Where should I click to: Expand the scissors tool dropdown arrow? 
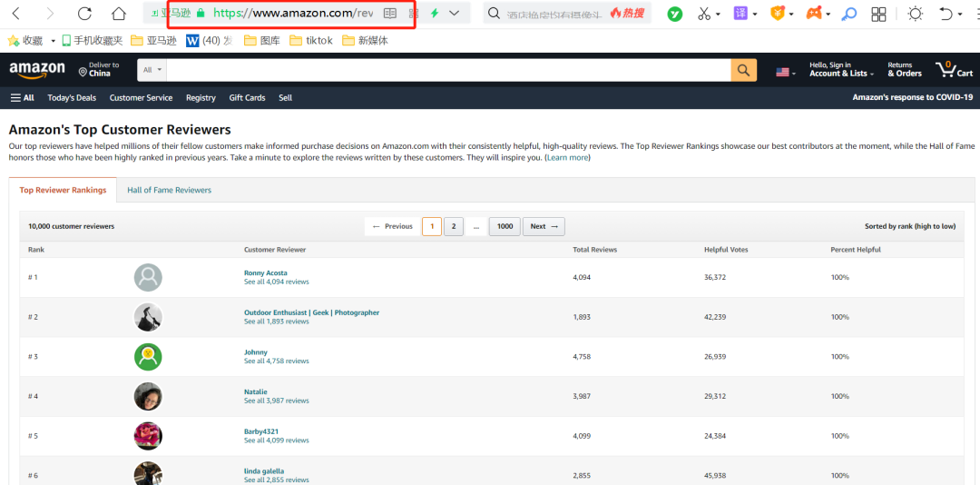click(x=718, y=15)
